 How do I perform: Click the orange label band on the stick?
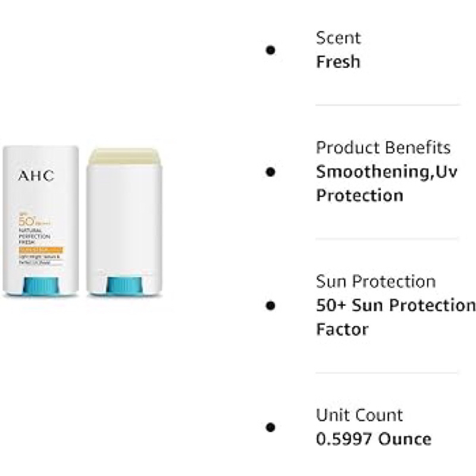point(40,250)
